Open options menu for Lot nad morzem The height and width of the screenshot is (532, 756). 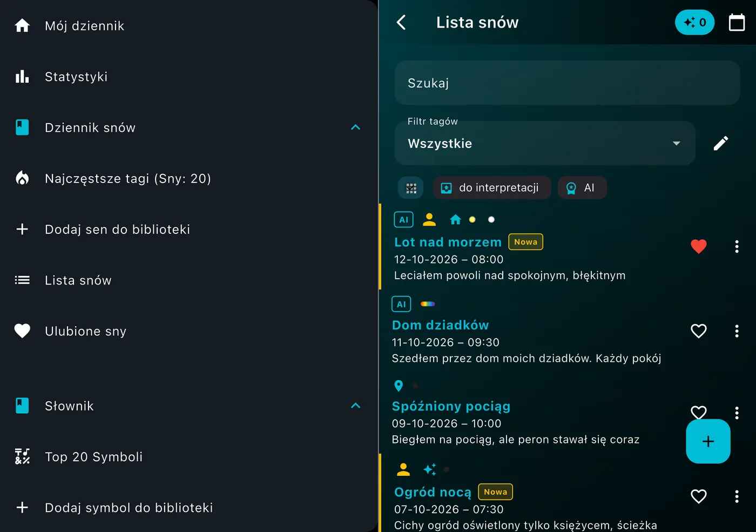click(x=737, y=246)
